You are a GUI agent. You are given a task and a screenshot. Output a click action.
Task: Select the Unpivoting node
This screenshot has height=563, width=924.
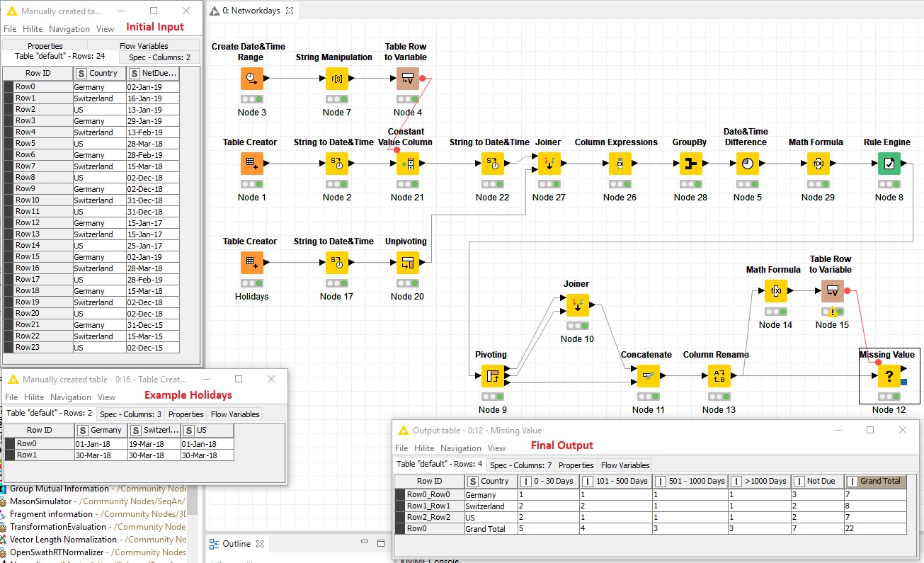click(407, 263)
